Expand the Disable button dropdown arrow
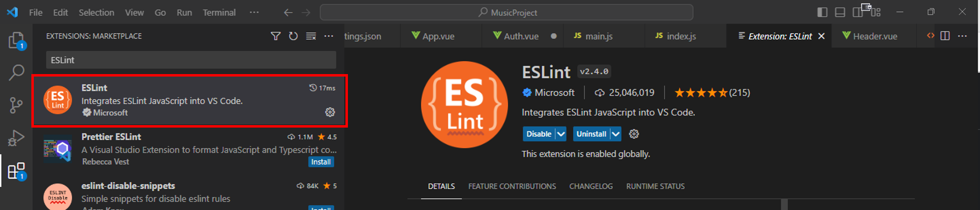Image resolution: width=980 pixels, height=210 pixels. coord(561,134)
